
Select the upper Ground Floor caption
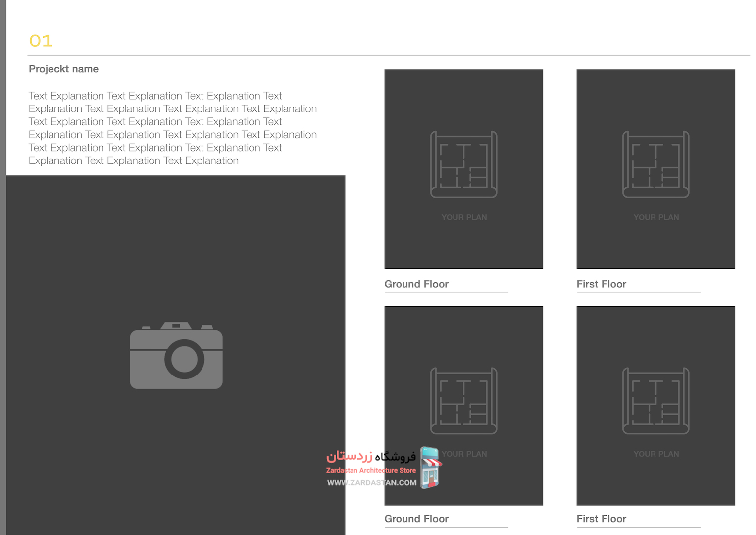coord(416,284)
